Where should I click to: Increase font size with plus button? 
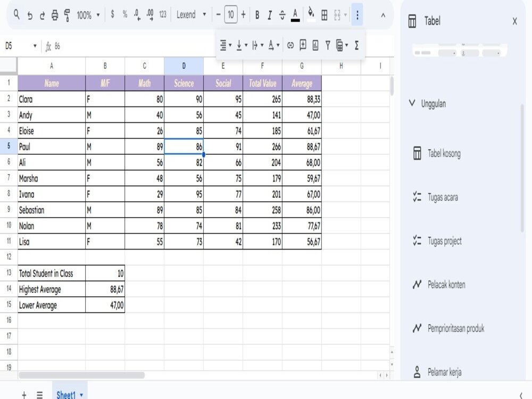[x=243, y=15]
